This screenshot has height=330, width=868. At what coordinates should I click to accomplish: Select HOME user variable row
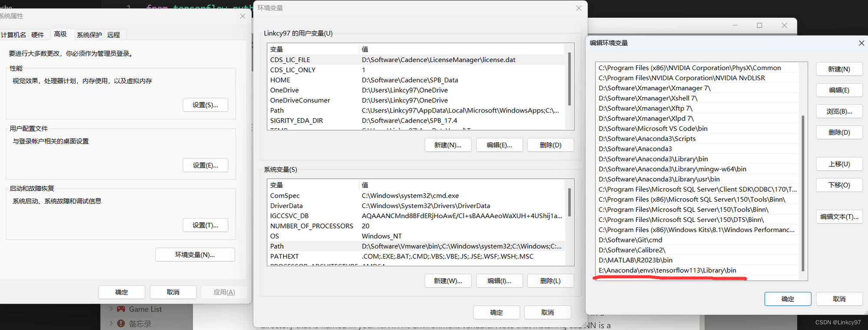point(416,80)
